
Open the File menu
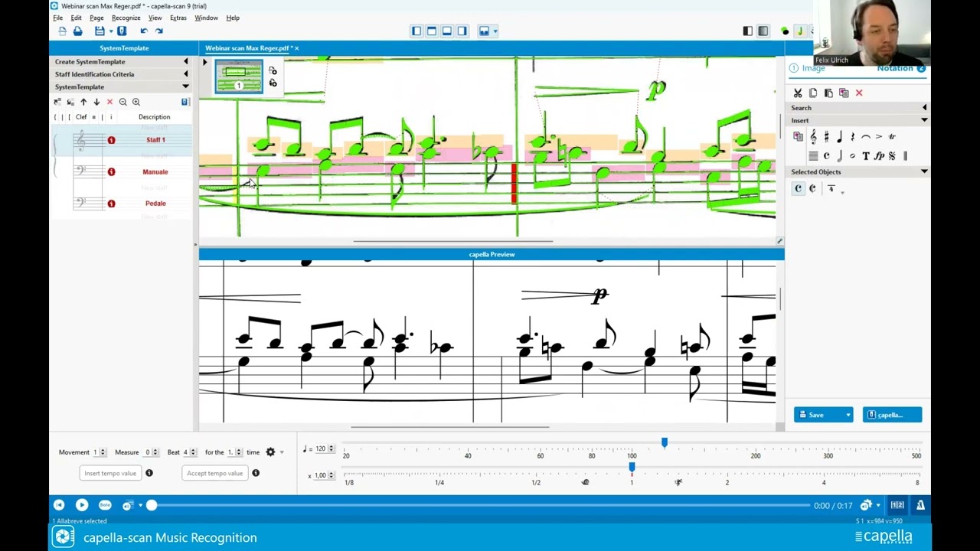[57, 18]
